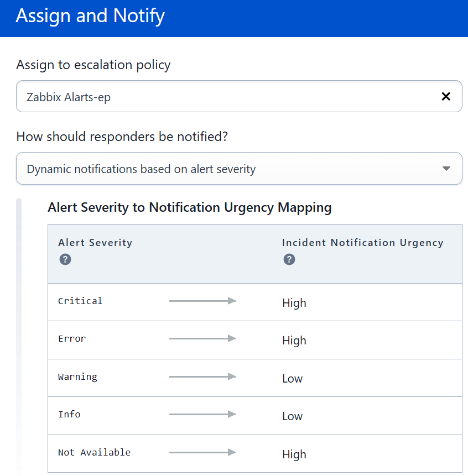
Task: Click the Assign and Notify header title
Action: tap(90, 16)
